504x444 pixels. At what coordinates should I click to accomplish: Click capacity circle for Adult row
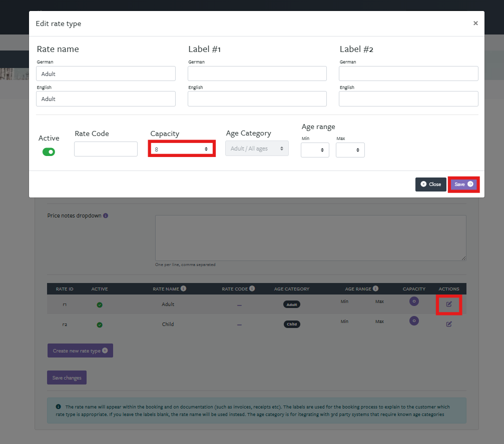tap(414, 301)
